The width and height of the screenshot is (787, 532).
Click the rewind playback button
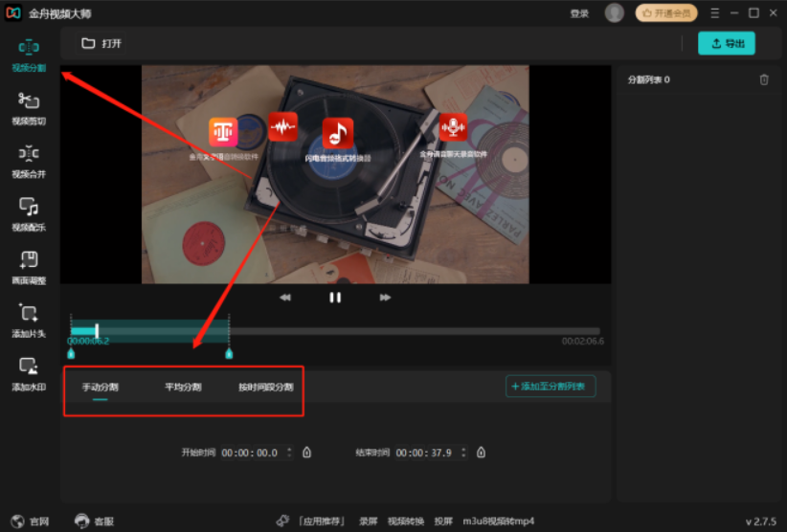point(285,298)
